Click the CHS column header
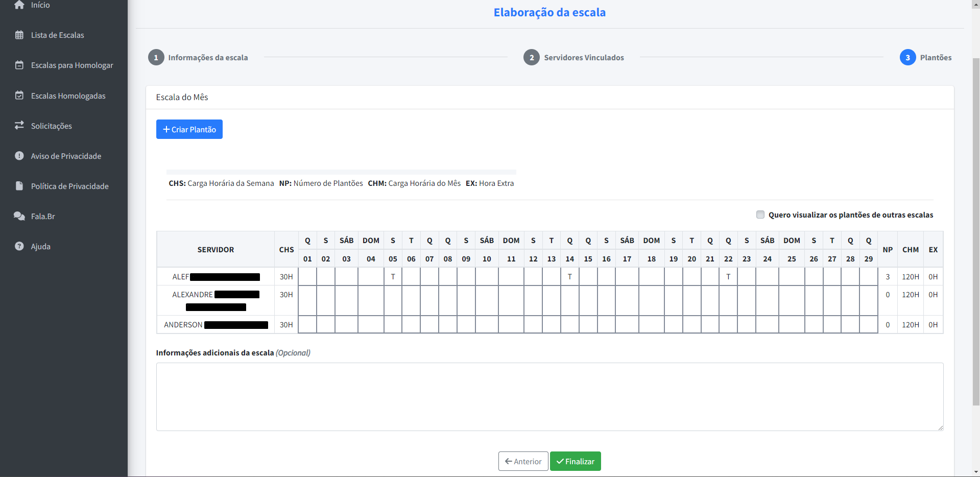The image size is (980, 477). click(x=286, y=250)
